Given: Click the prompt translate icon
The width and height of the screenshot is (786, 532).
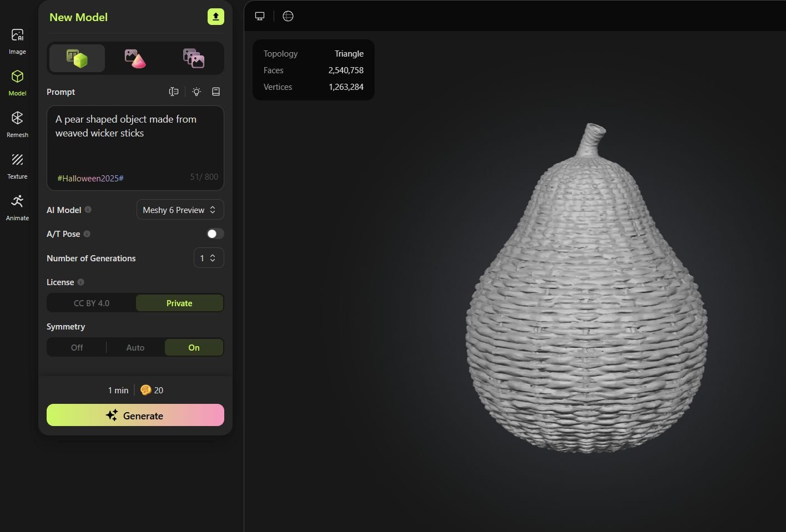Looking at the screenshot, I should click(x=174, y=92).
